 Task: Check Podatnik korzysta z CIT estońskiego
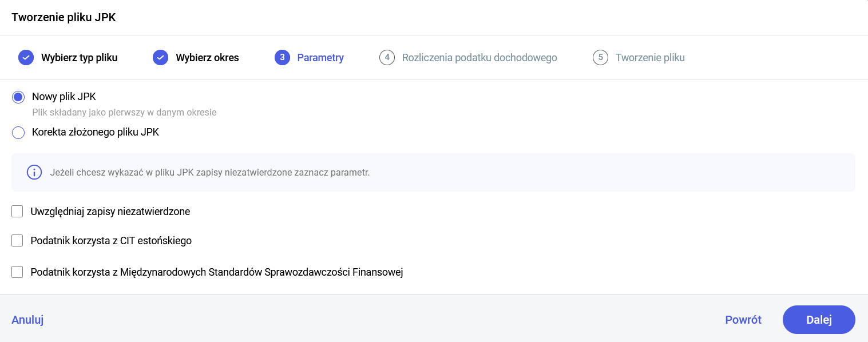tap(17, 241)
